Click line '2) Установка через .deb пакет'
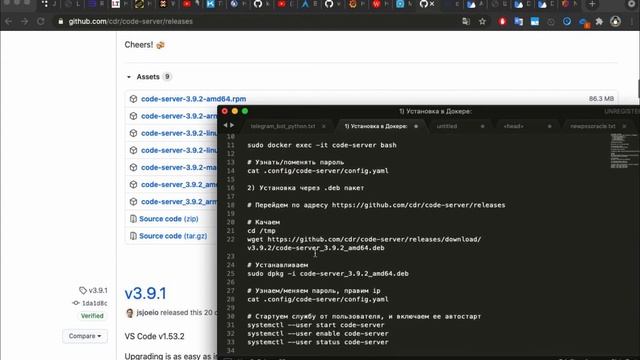Screen dimensions: 640x360 (305, 188)
